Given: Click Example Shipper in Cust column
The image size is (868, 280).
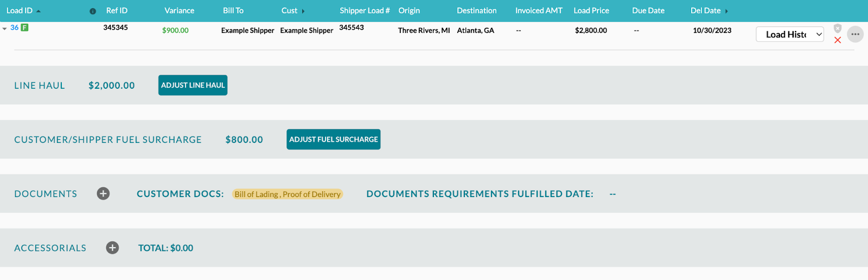Looking at the screenshot, I should [307, 30].
